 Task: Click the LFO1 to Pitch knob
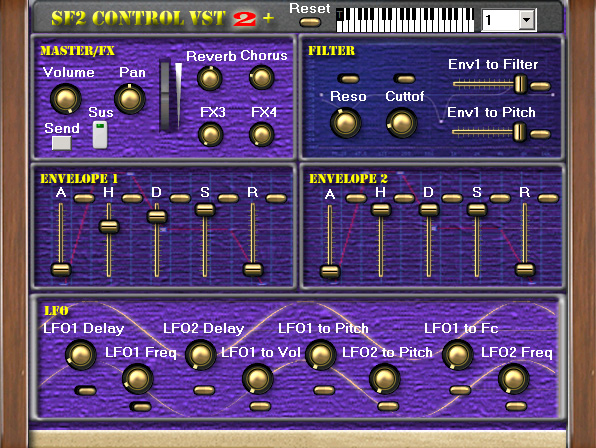click(x=320, y=355)
